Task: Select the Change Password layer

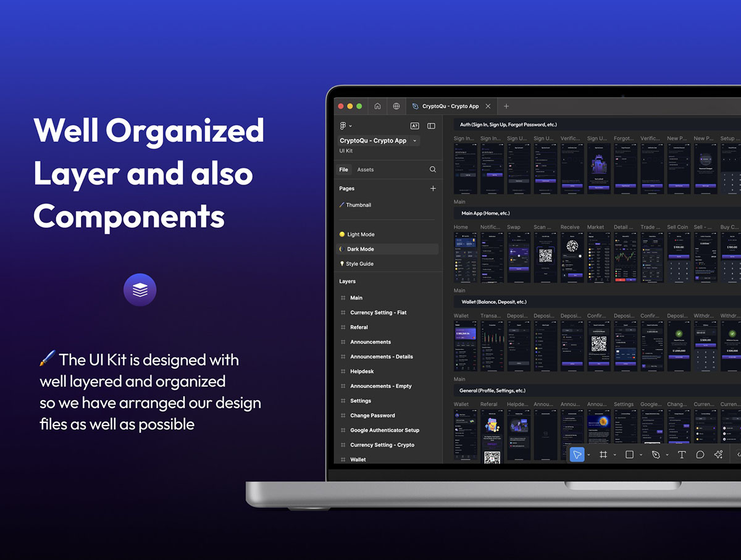Action: (372, 416)
